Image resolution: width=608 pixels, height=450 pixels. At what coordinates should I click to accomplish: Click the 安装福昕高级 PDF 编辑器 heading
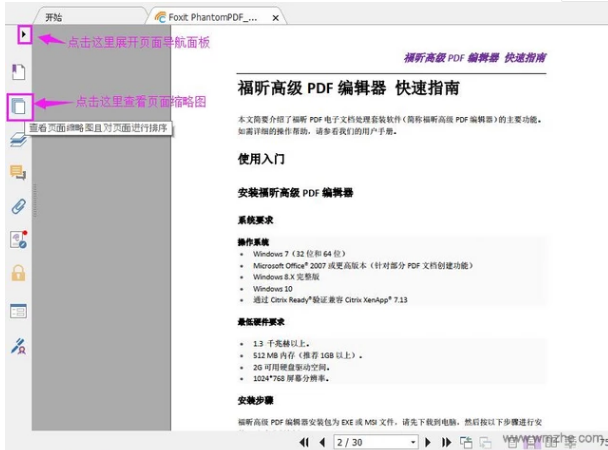point(295,193)
